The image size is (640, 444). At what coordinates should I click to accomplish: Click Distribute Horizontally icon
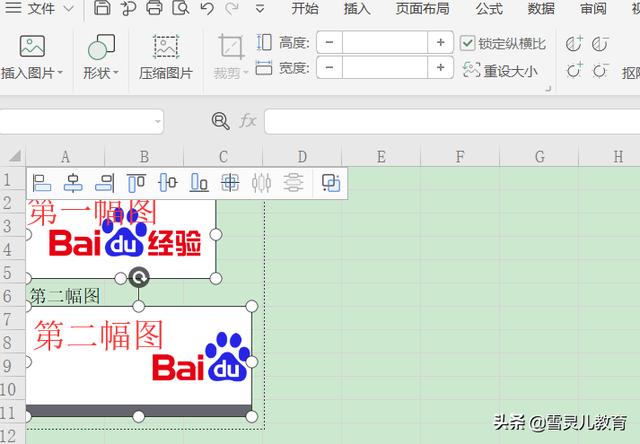pyautogui.click(x=261, y=183)
